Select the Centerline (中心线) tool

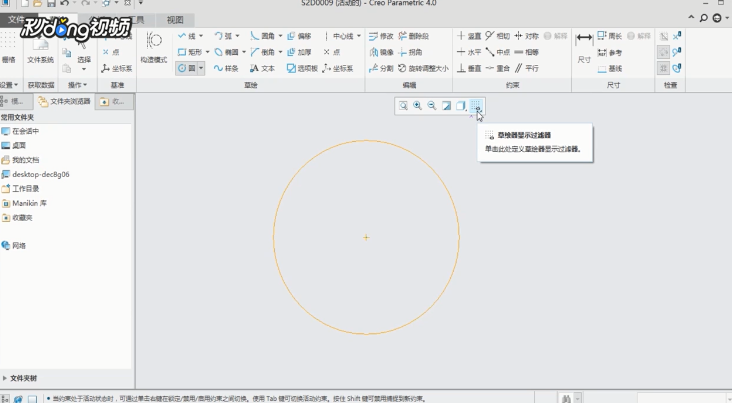(x=338, y=36)
